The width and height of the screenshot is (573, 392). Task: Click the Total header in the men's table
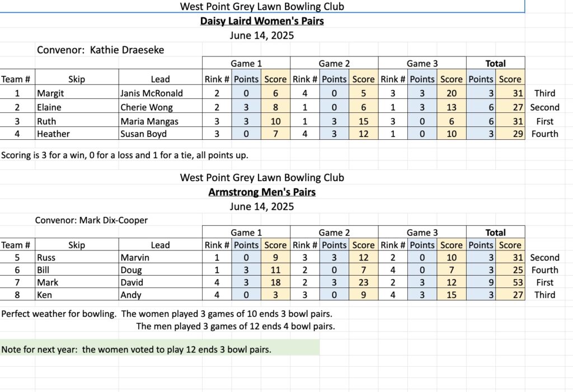click(x=496, y=233)
